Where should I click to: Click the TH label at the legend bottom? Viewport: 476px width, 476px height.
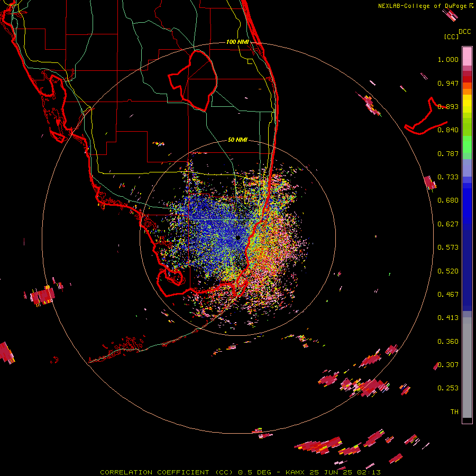click(454, 412)
